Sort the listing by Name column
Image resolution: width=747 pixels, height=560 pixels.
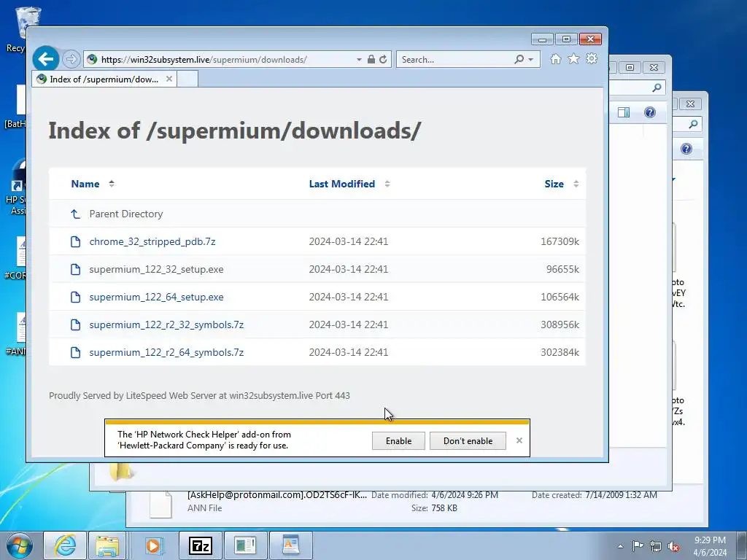85,184
